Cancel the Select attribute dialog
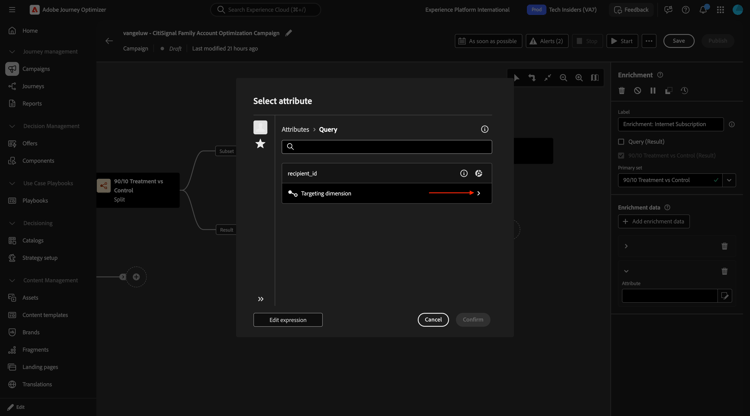Image resolution: width=750 pixels, height=416 pixels. 433,319
